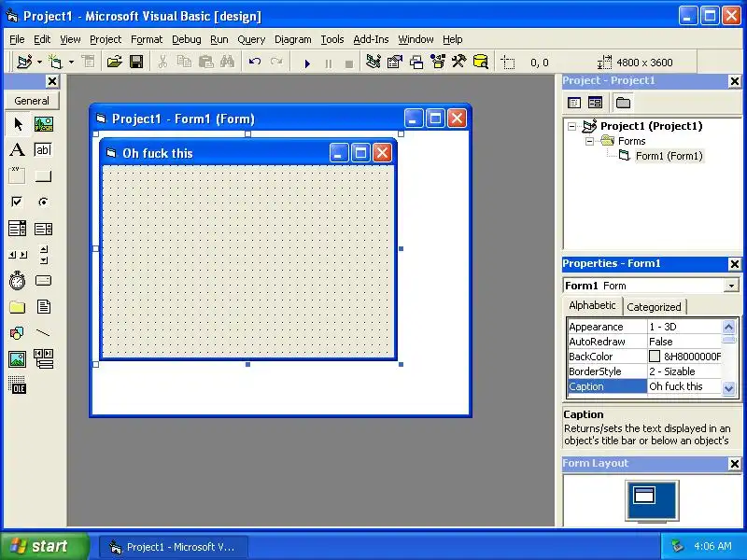Switch to the Alphabetic tab
747x560 pixels.
click(x=592, y=306)
